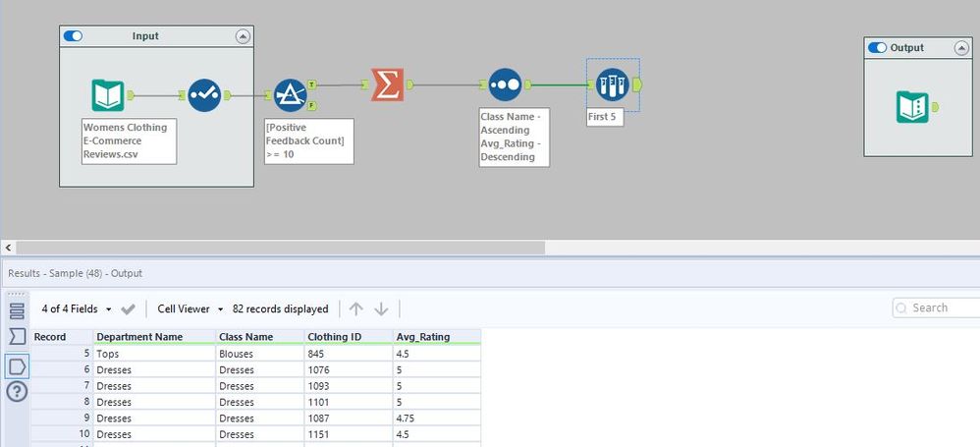Viewport: 980px width, 447px height.
Task: Go to the previous record with the up arrow
Action: (356, 308)
